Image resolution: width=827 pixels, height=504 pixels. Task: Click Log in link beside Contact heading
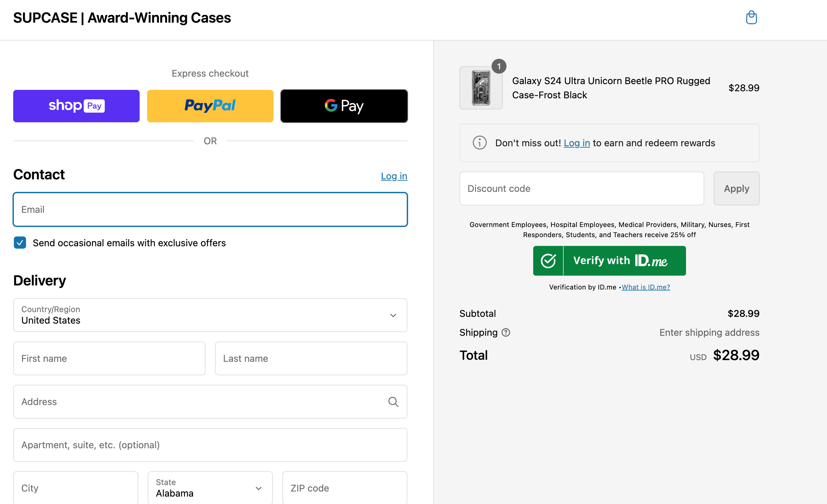394,176
